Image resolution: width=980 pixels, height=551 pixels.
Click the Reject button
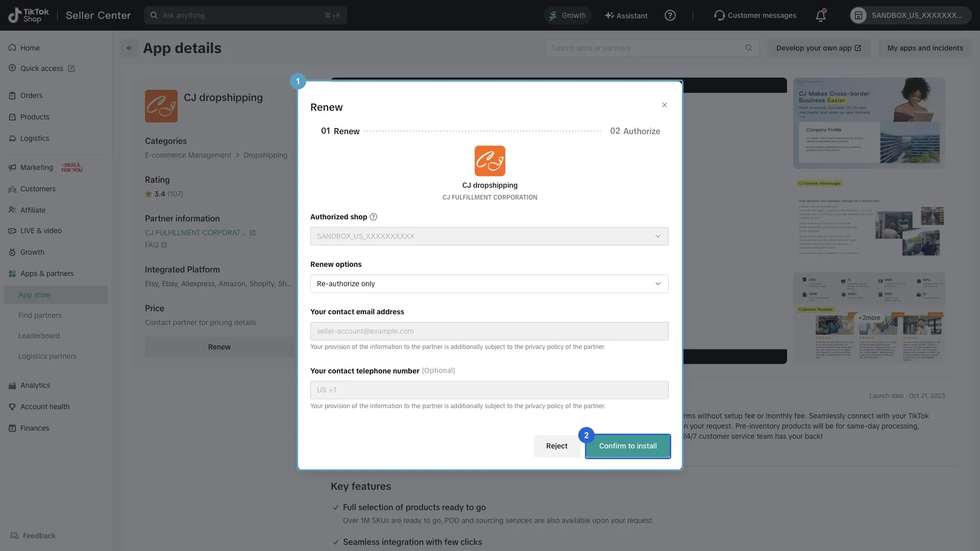pyautogui.click(x=557, y=446)
